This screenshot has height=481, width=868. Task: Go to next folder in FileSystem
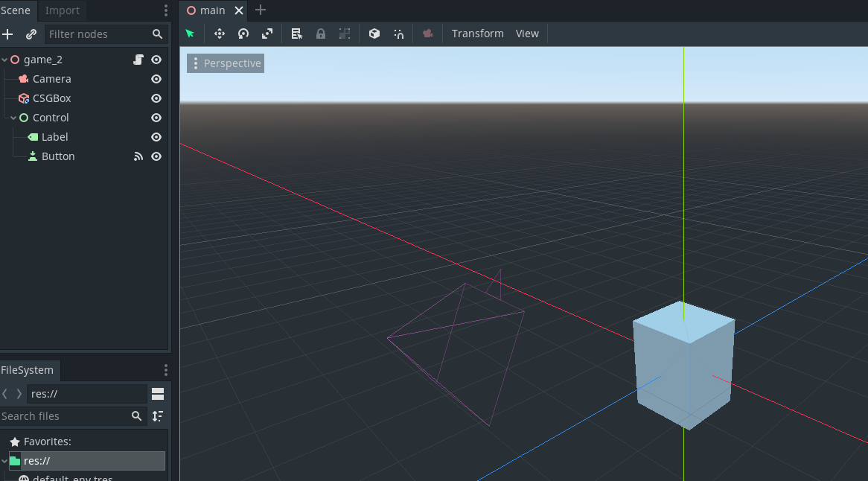tap(19, 394)
